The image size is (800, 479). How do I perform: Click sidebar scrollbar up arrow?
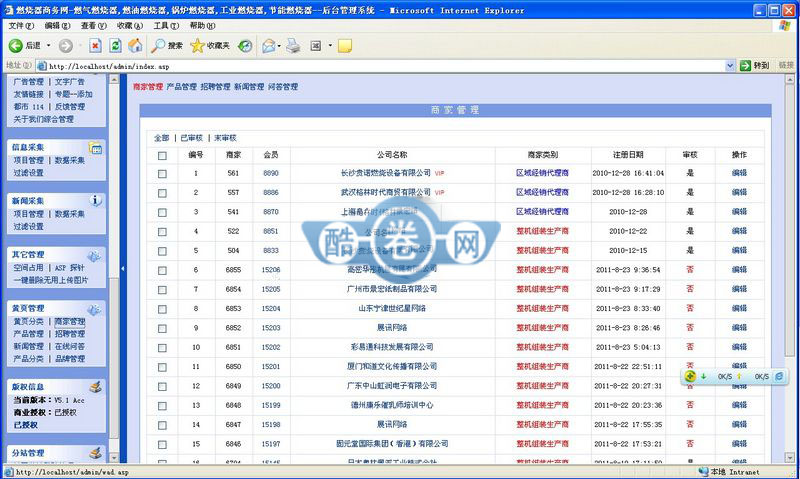tap(114, 80)
